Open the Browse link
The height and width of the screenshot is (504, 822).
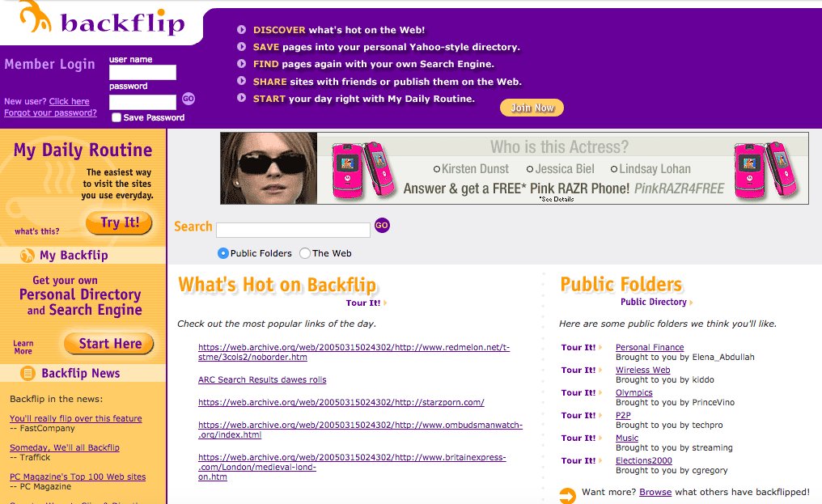[655, 492]
